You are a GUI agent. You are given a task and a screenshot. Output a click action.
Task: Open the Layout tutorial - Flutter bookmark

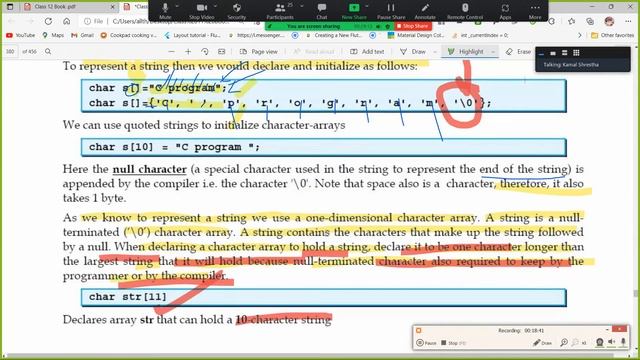click(193, 36)
